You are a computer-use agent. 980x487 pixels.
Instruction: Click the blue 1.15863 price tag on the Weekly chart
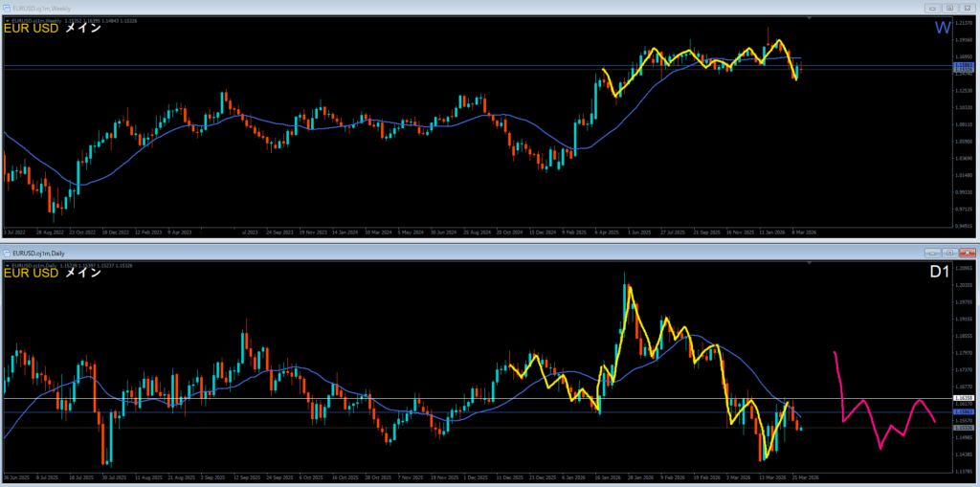point(963,65)
